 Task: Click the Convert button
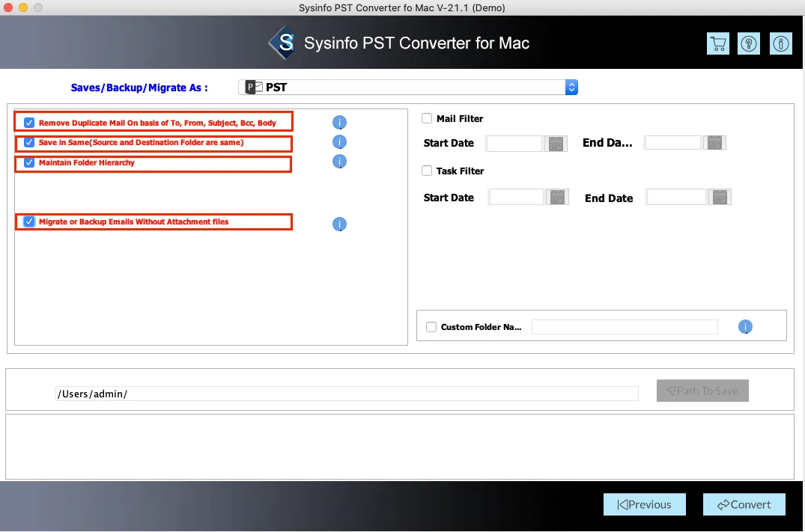744,504
